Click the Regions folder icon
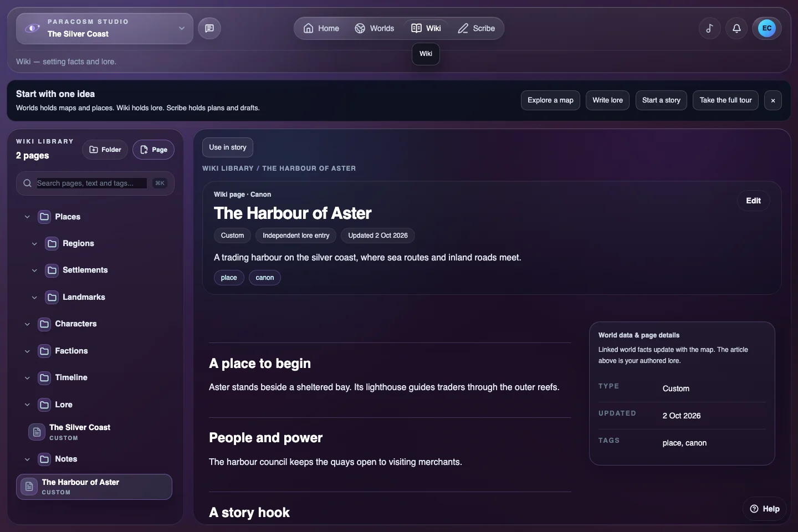Viewport: 798px width, 532px height. pos(52,244)
